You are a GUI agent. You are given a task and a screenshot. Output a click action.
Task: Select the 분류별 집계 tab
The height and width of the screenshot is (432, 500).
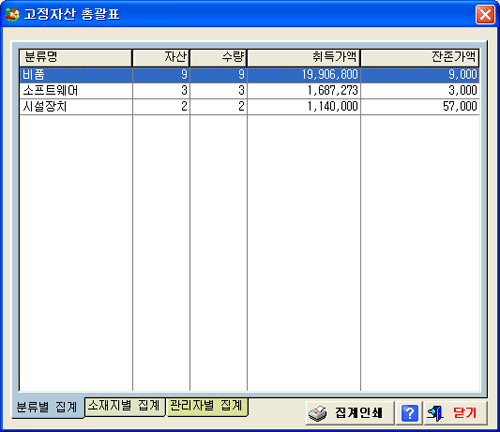(x=47, y=407)
